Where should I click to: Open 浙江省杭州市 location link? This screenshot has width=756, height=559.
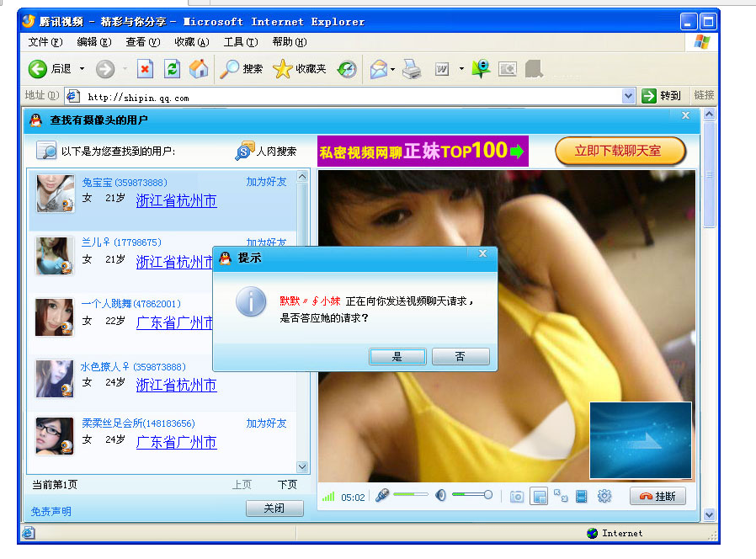[x=174, y=201]
